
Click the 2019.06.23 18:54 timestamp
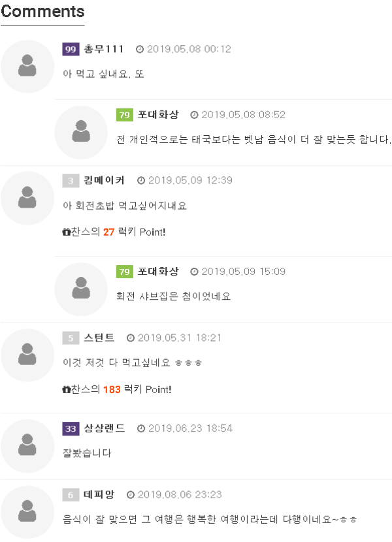coord(190,428)
